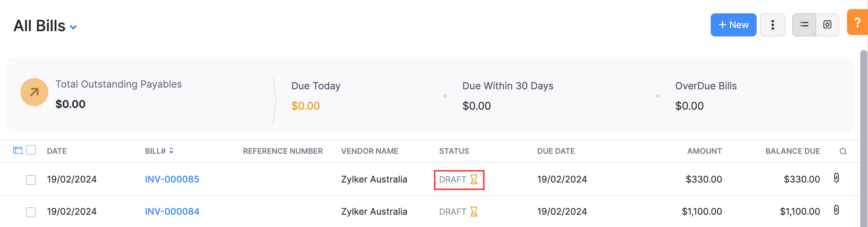The image size is (868, 227).
Task: Switch to the custom view calendar icon
Action: click(827, 25)
